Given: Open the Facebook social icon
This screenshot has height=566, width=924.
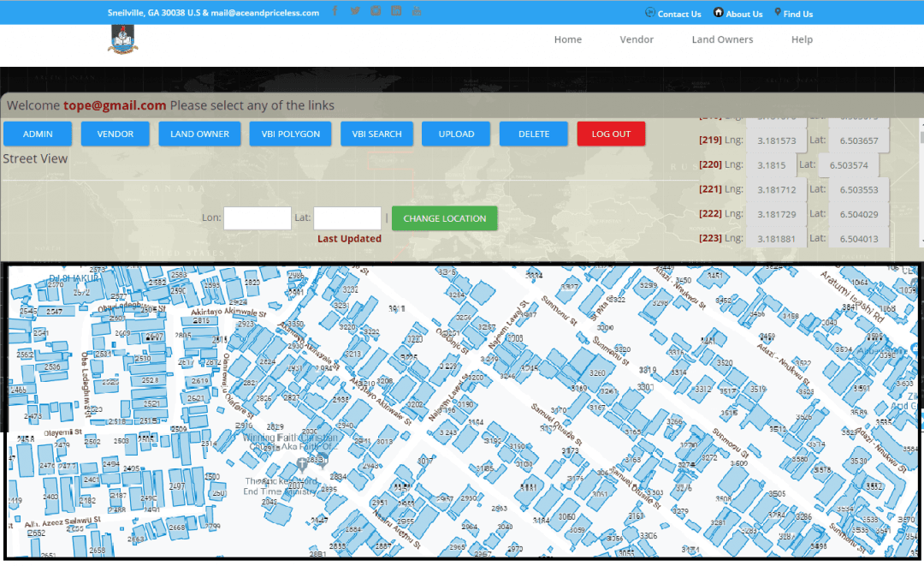Looking at the screenshot, I should 335,11.
